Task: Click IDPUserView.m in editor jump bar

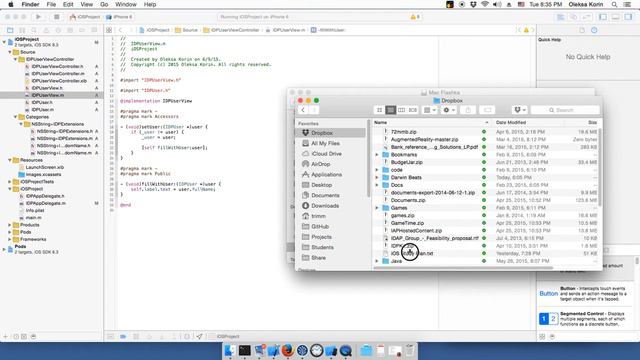Action: pyautogui.click(x=285, y=30)
